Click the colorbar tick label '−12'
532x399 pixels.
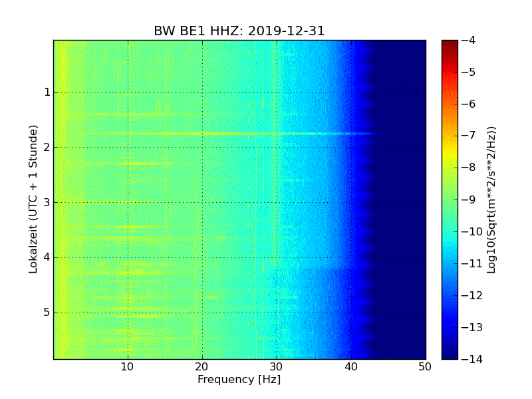pos(472,295)
